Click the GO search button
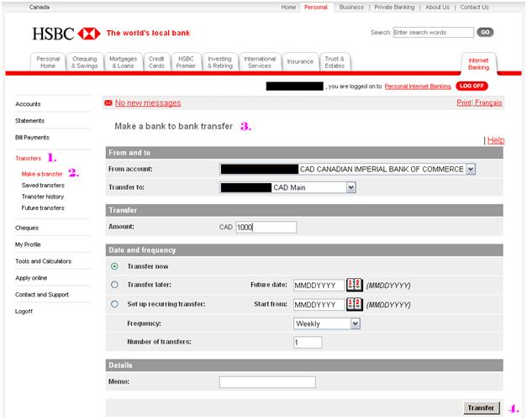Screen dimensions: 527x420 485,32
